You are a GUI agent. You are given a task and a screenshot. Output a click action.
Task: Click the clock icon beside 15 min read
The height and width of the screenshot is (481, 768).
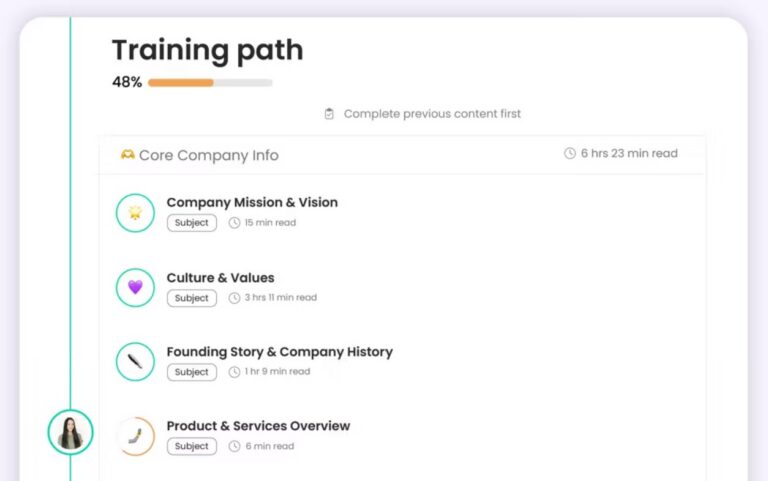(235, 223)
